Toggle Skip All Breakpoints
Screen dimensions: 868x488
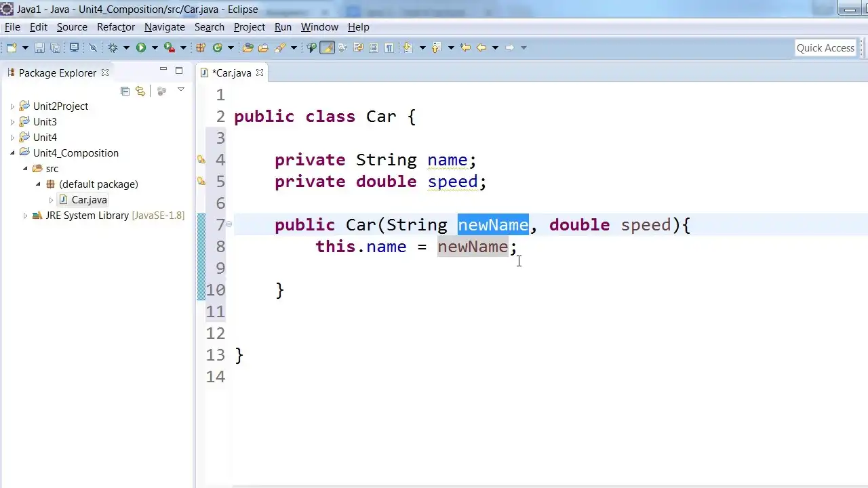tap(92, 47)
